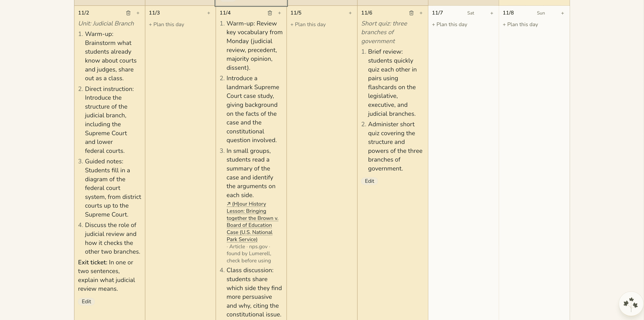Click 'Discuss the role of judicial review' step
This screenshot has height=320, width=644.
[x=112, y=238]
